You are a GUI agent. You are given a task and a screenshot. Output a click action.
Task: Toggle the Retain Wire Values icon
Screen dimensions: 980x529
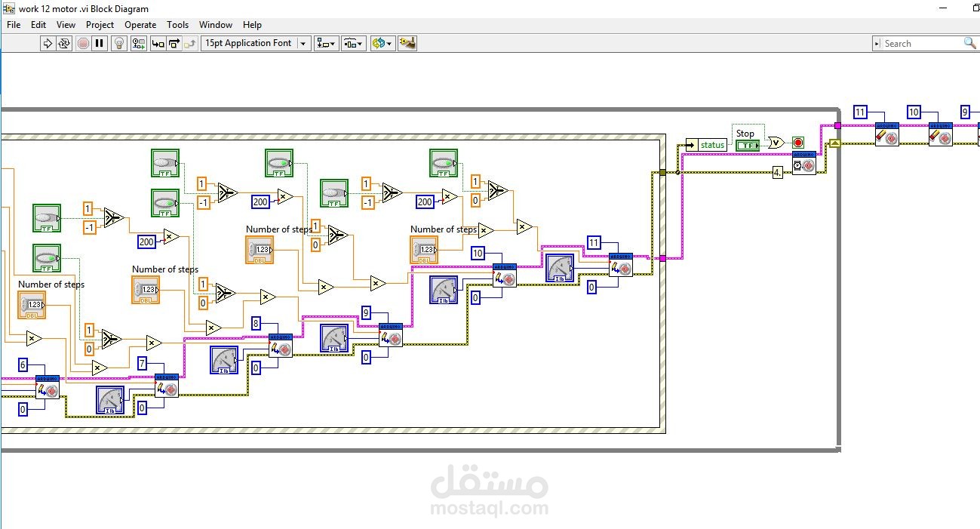(x=138, y=44)
